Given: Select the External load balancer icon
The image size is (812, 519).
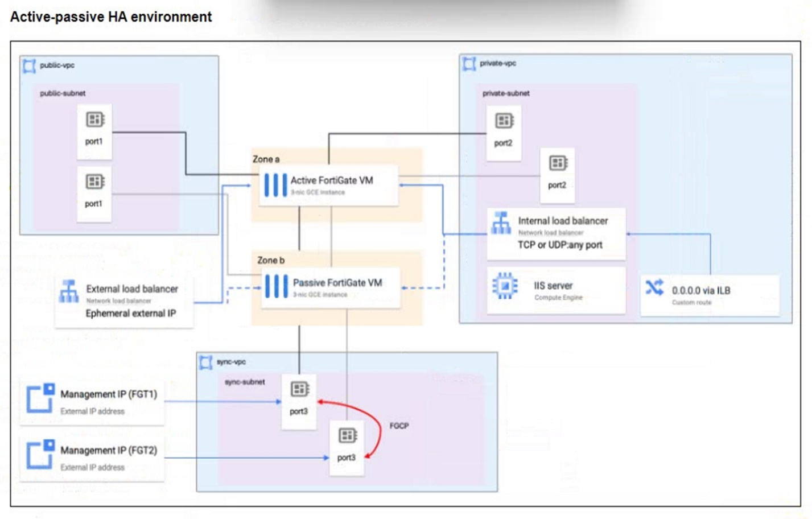Looking at the screenshot, I should pyautogui.click(x=69, y=291).
